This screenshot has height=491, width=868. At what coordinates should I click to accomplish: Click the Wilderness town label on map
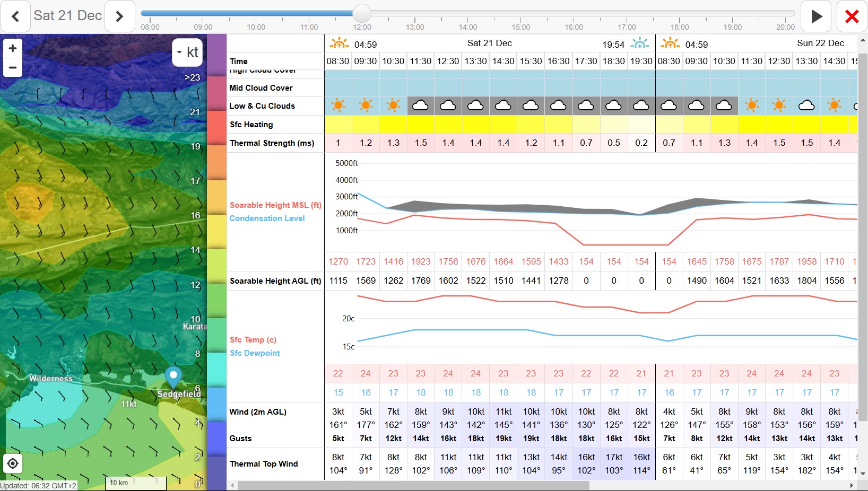pyautogui.click(x=50, y=379)
